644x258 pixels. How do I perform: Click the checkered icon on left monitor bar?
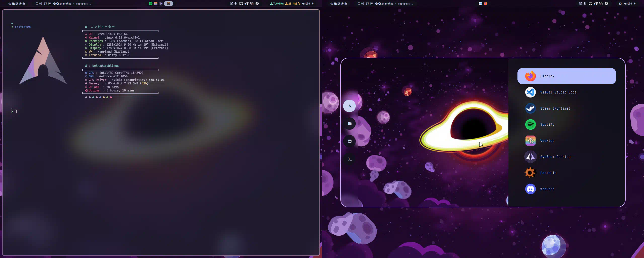coord(17,4)
